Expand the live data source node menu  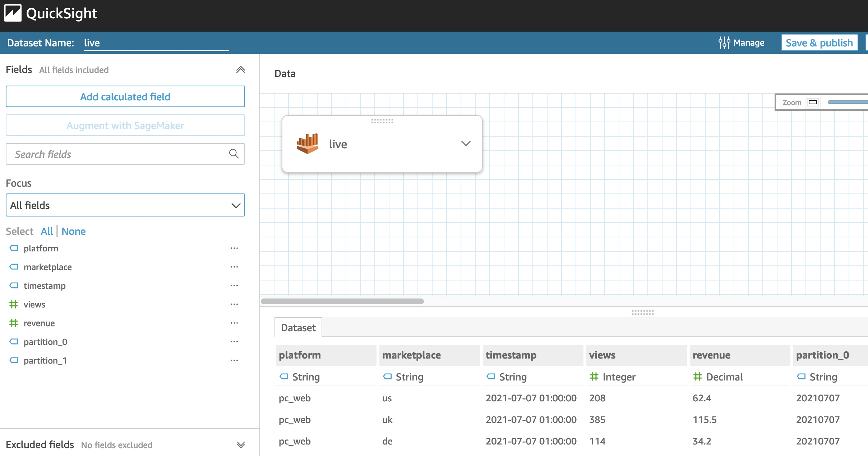coord(466,143)
